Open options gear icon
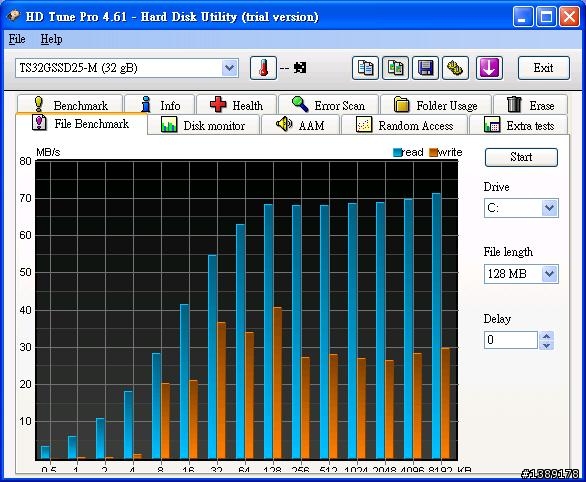Viewport: 586px width, 482px height. (455, 68)
